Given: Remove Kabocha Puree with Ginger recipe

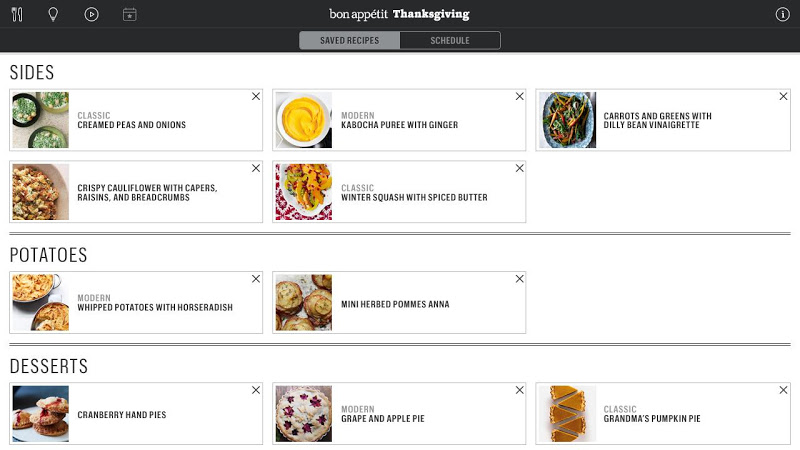Looking at the screenshot, I should tap(519, 97).
